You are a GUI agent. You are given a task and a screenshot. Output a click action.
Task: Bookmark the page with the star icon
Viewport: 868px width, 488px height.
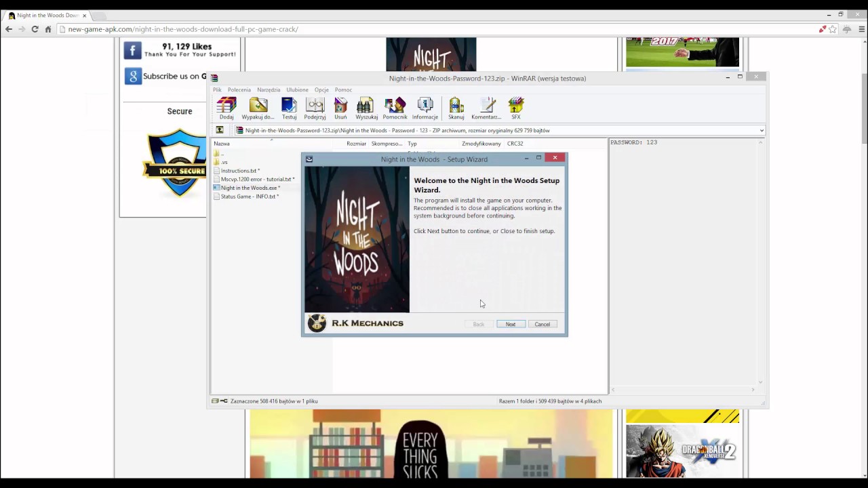click(x=833, y=29)
